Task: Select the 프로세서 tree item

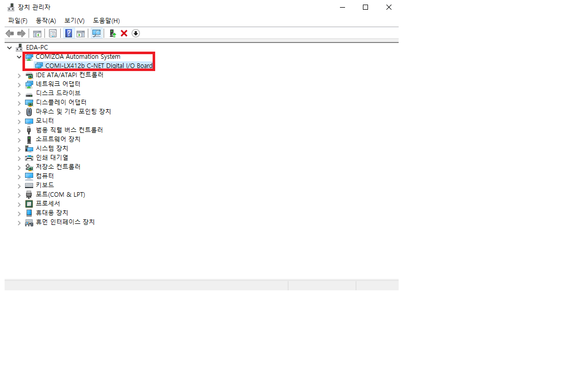Action: [47, 203]
